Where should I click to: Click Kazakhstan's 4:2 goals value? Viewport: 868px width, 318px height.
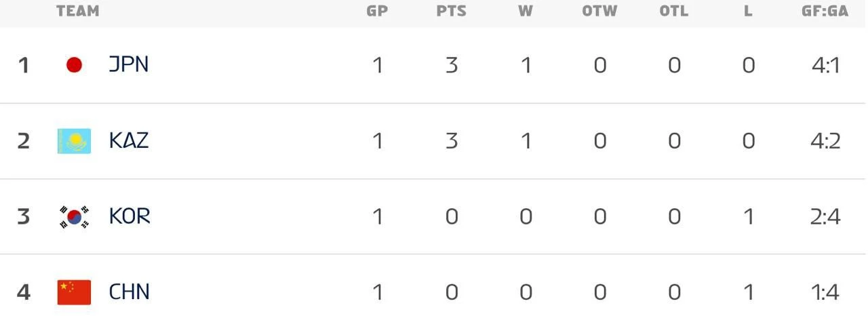(x=825, y=141)
